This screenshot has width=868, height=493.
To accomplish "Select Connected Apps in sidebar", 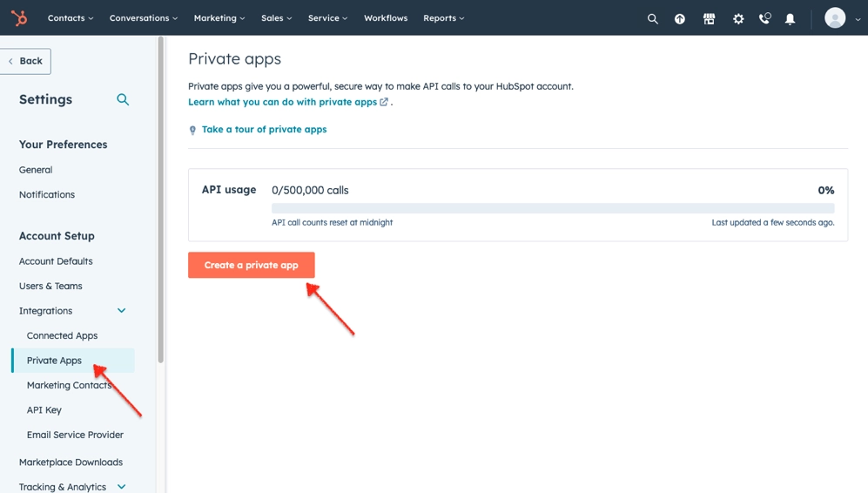I will [x=62, y=335].
